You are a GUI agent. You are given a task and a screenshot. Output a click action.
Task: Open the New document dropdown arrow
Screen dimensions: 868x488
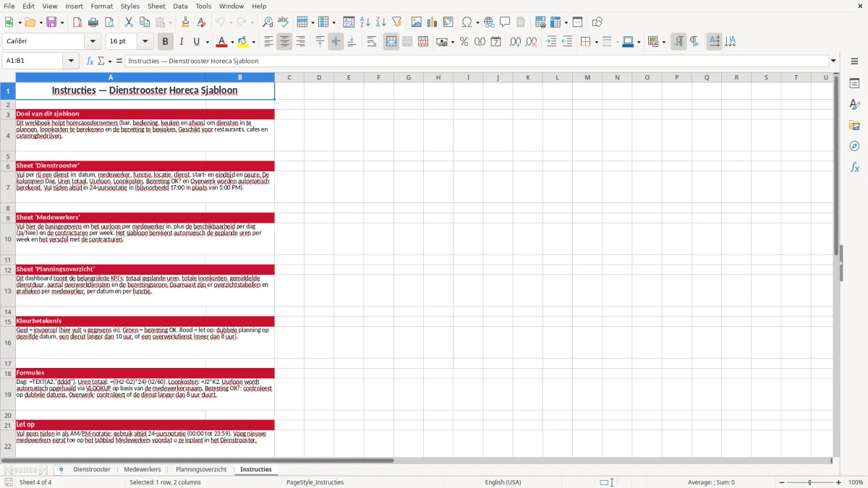pyautogui.click(x=20, y=22)
